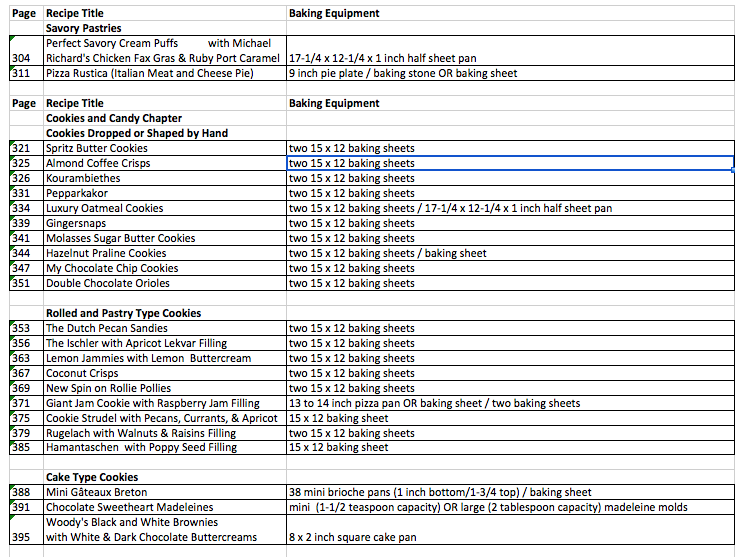Select 'Molasses Sugar Butter Cookies' cell
The width and height of the screenshot is (746, 557).
click(165, 238)
